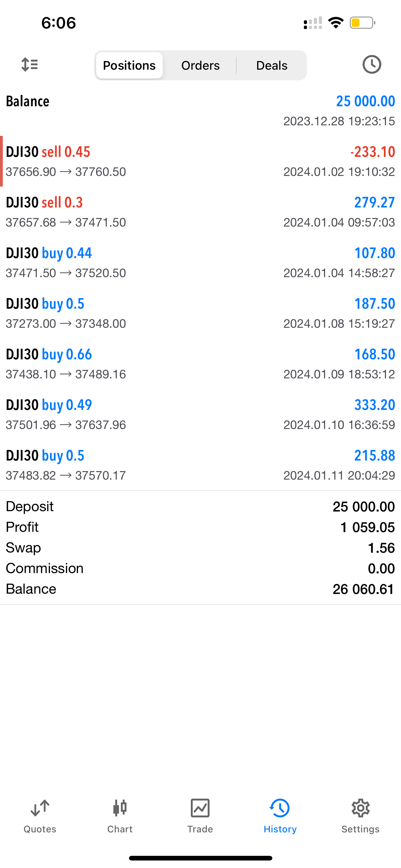This screenshot has width=401, height=868.
Task: Open the history period clock icon
Action: (x=372, y=64)
